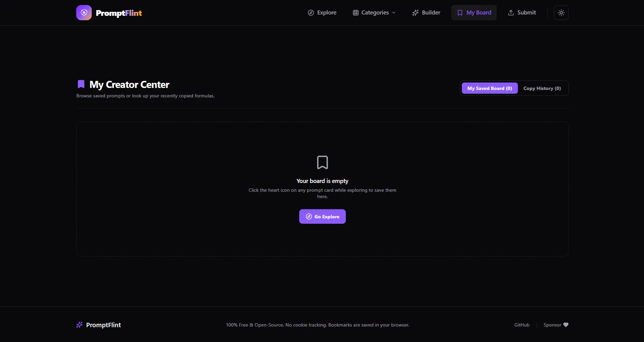Image resolution: width=644 pixels, height=342 pixels.
Task: Open the Submit page from the navigation
Action: coord(522,12)
